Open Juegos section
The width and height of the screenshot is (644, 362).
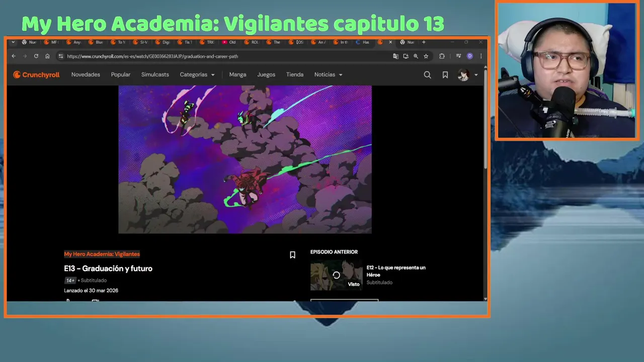coord(266,74)
